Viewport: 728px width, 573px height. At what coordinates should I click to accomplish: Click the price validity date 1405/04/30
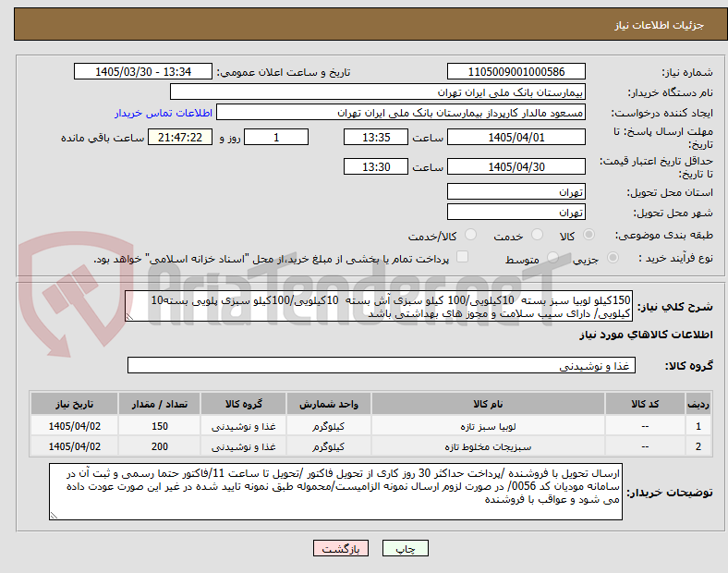point(516,166)
